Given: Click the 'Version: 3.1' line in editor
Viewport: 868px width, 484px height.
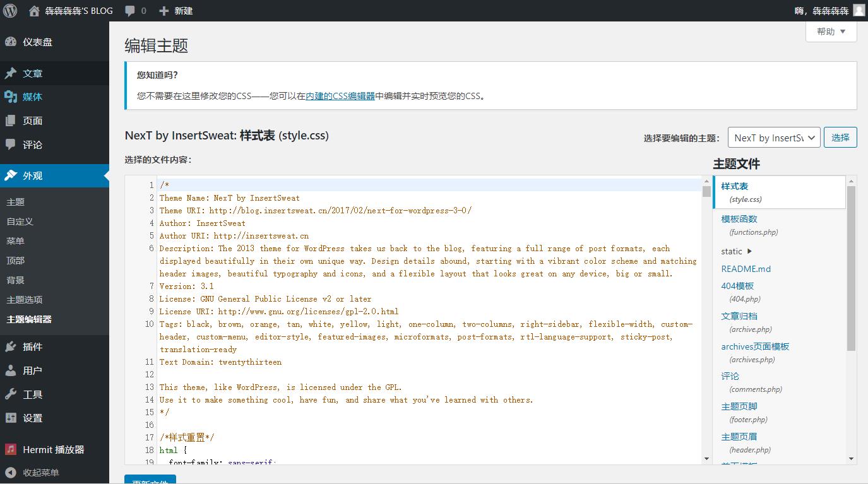Looking at the screenshot, I should pos(187,286).
